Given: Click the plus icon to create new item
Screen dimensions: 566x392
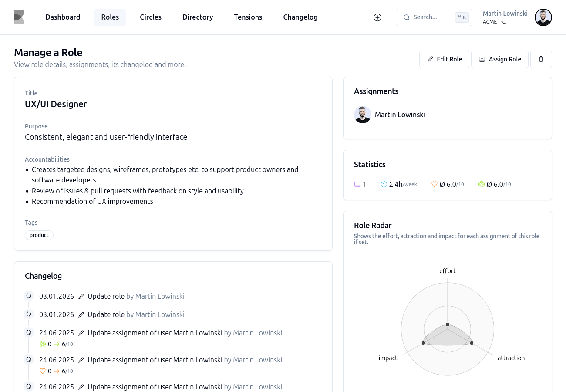Looking at the screenshot, I should tap(377, 17).
